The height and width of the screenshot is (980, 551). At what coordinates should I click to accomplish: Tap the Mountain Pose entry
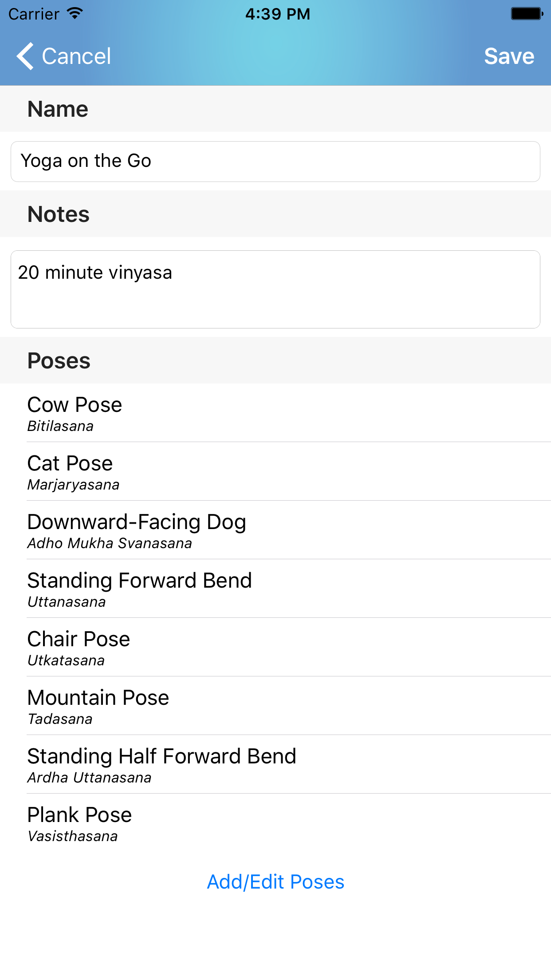(275, 706)
